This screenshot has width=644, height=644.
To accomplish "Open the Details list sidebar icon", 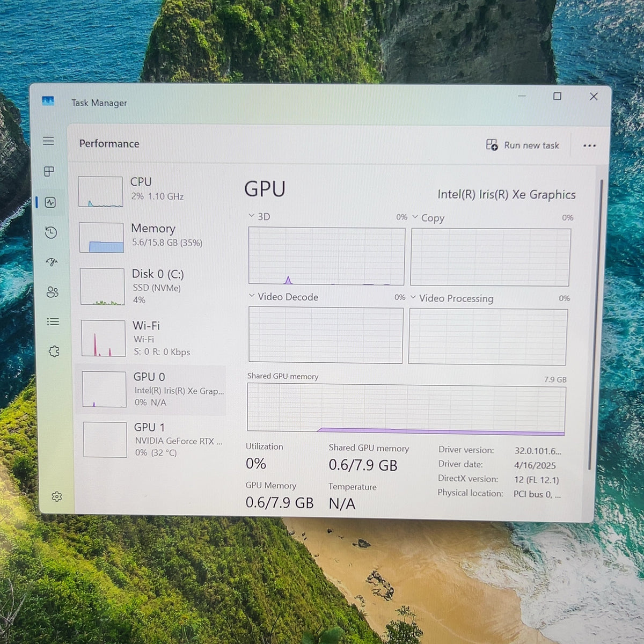I will (53, 321).
